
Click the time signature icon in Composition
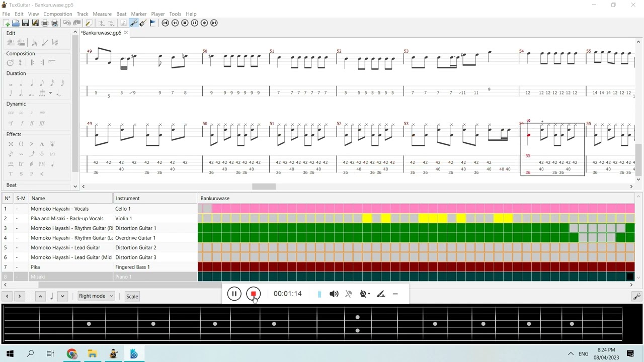pos(21,63)
